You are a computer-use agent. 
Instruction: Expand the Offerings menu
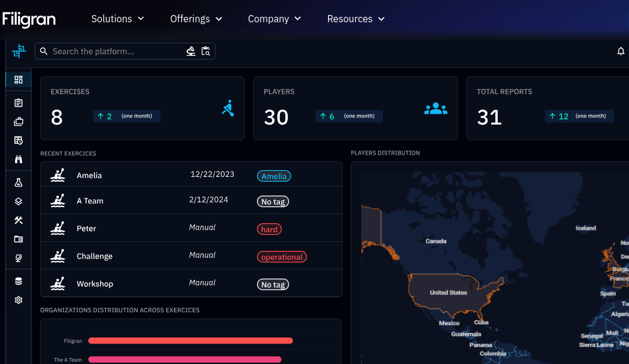point(196,19)
